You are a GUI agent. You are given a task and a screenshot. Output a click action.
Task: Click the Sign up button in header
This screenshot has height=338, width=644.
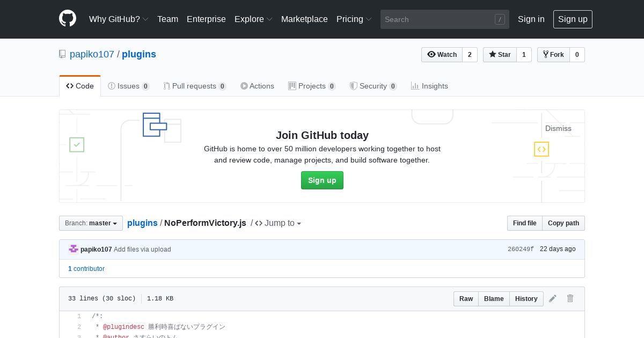click(573, 19)
